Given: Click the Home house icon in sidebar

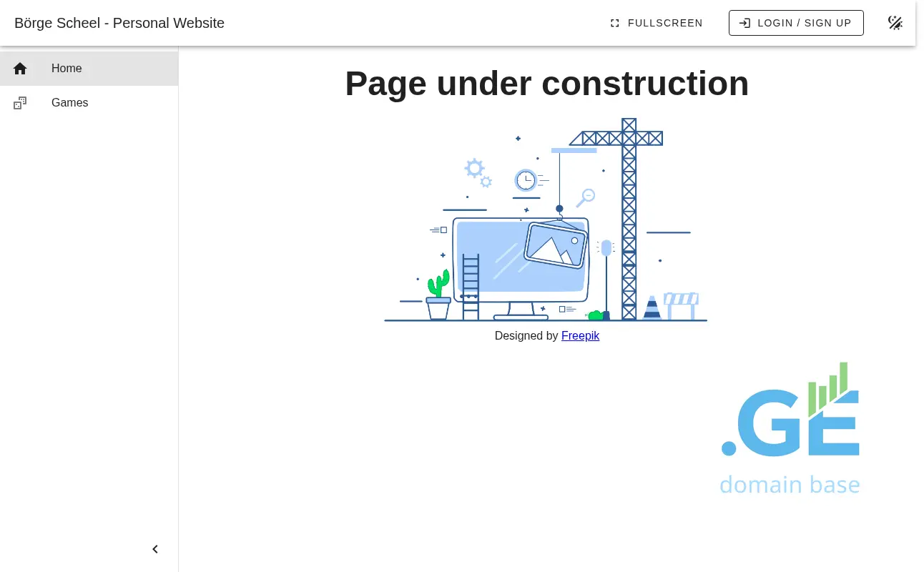Looking at the screenshot, I should (20, 69).
